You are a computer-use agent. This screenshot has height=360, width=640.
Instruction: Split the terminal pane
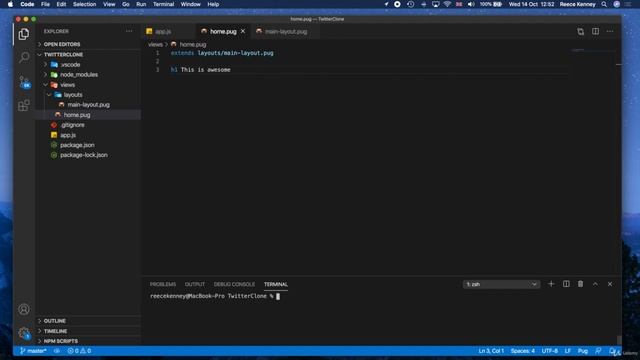pos(566,284)
